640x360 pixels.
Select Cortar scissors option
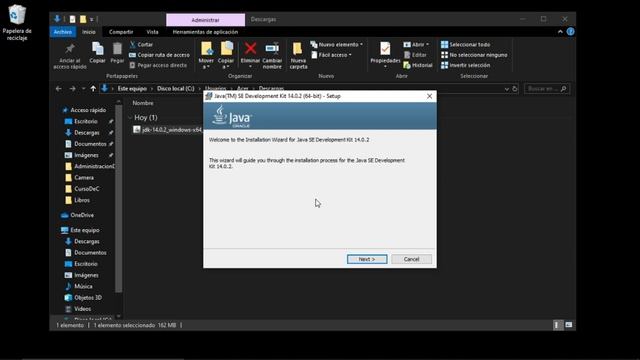pos(141,44)
